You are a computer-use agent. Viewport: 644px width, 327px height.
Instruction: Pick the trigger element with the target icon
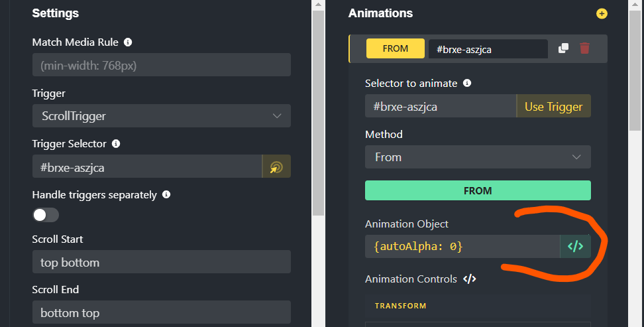click(x=276, y=167)
